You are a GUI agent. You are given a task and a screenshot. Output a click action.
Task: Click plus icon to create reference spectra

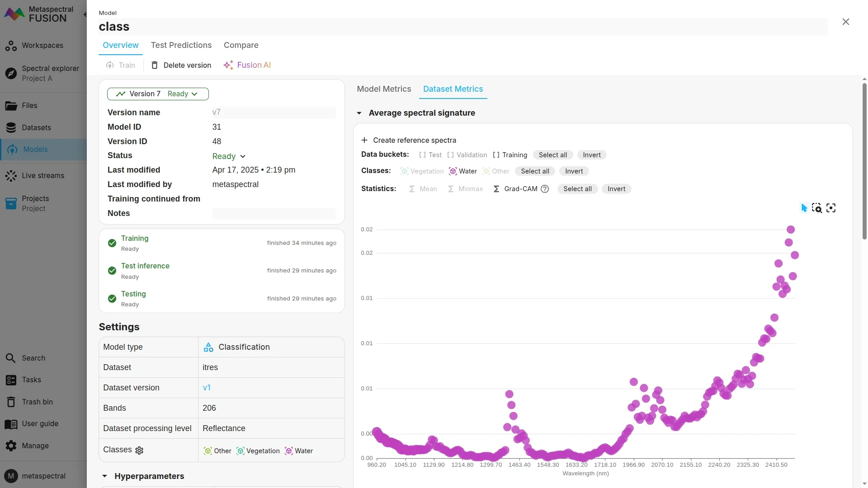point(364,140)
